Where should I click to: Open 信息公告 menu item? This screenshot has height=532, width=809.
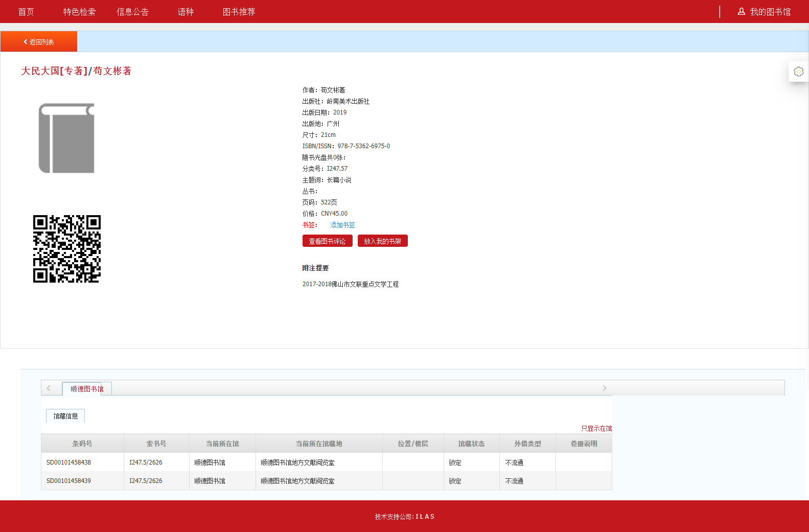[132, 12]
